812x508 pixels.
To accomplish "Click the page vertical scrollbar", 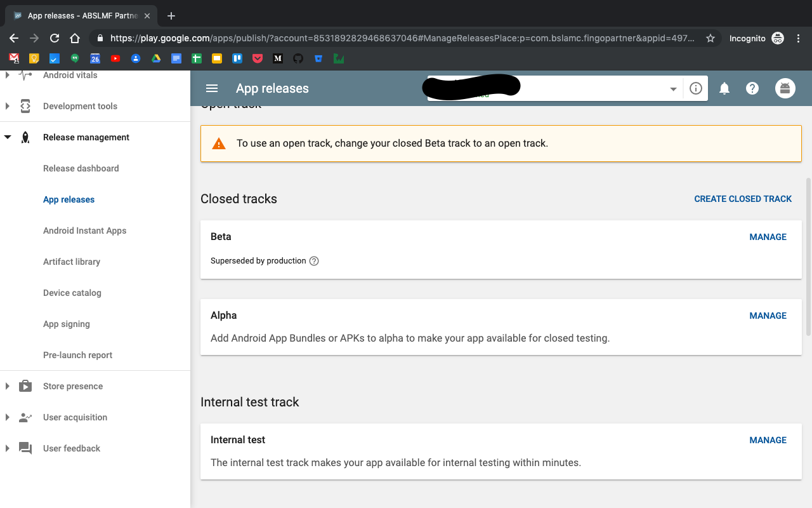I will click(808, 257).
